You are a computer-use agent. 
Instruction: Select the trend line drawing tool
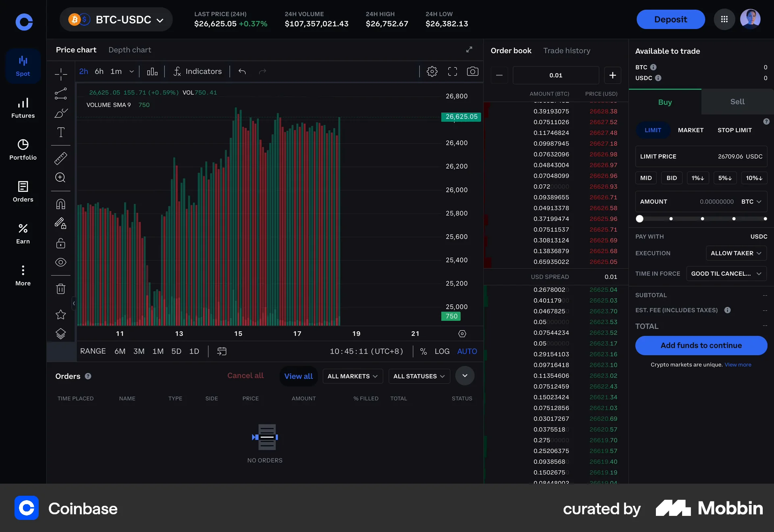[60, 94]
